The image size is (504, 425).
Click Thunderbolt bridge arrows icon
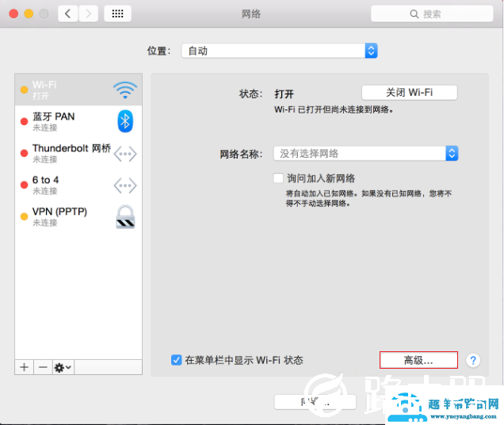pos(125,154)
